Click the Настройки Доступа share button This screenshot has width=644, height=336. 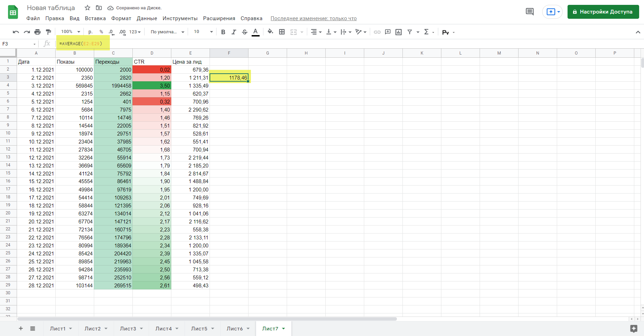pyautogui.click(x=603, y=12)
